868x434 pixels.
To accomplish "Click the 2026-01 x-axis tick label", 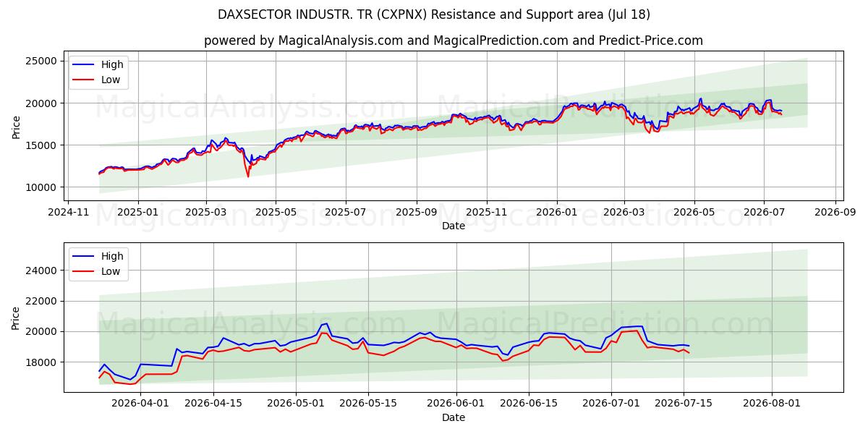I will (x=556, y=213).
